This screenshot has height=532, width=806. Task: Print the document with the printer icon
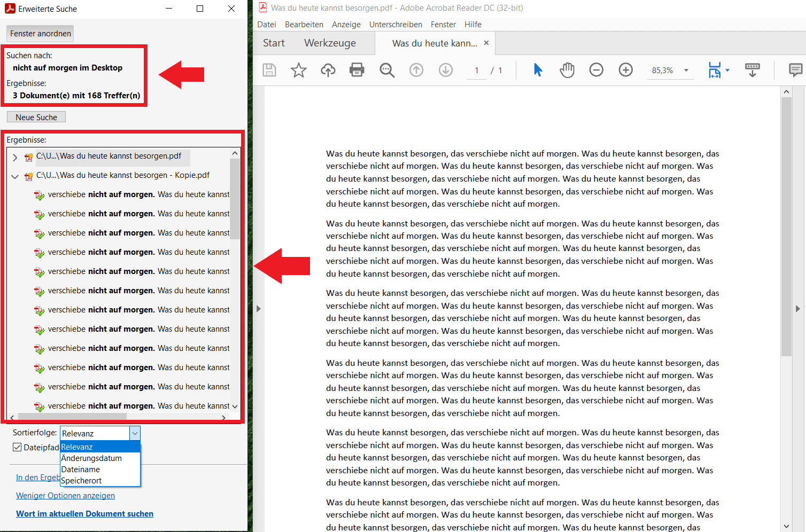click(357, 70)
